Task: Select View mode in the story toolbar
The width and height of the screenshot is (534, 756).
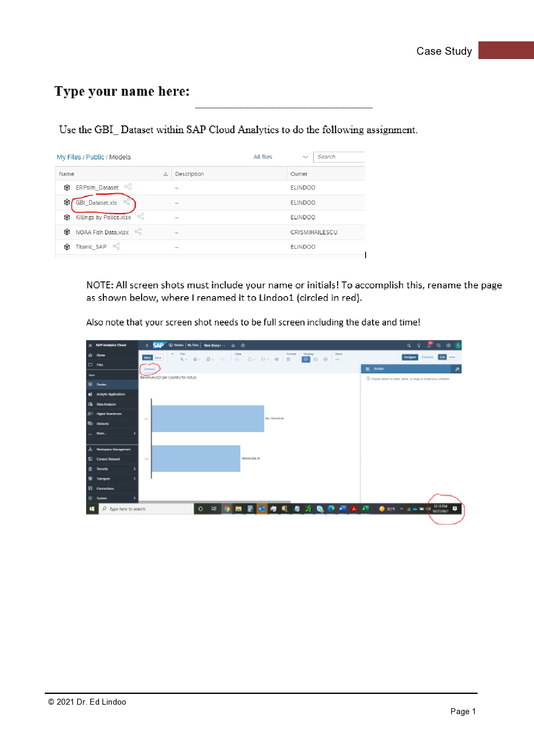Action: pyautogui.click(x=452, y=357)
